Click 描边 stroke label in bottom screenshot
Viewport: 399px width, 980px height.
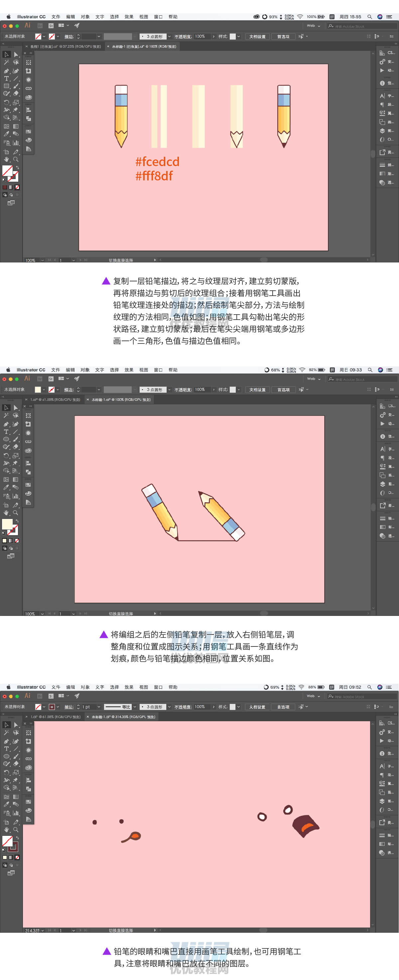click(x=69, y=707)
